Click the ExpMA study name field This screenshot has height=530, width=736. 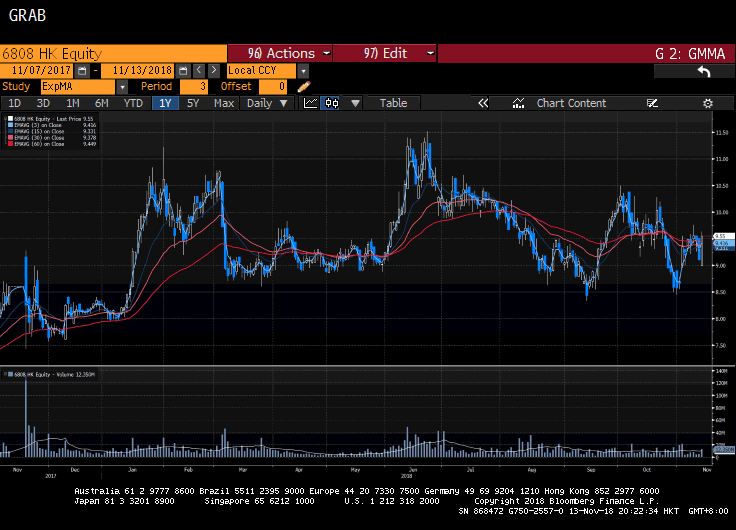pos(78,86)
